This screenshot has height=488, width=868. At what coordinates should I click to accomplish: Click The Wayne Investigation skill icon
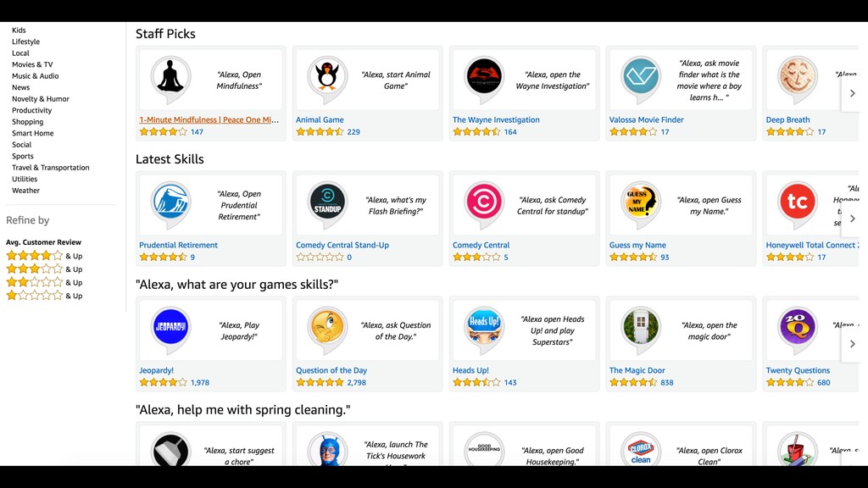click(x=484, y=78)
